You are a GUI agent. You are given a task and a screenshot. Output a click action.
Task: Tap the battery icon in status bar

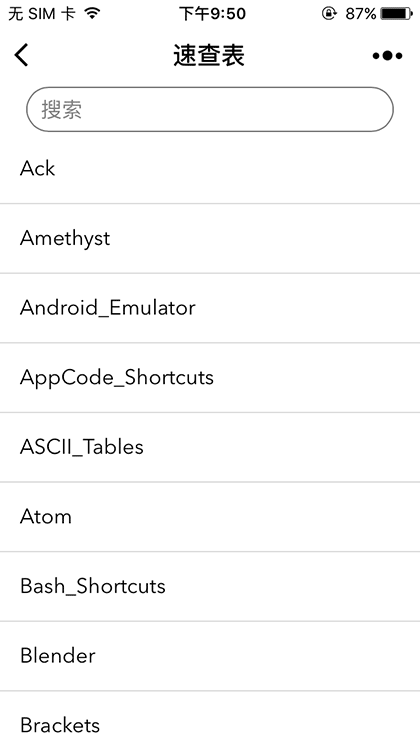397,14
